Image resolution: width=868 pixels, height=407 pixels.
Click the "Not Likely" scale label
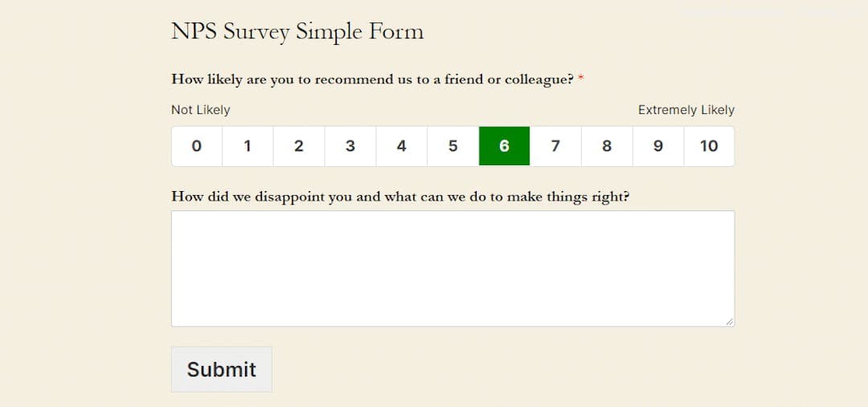click(x=201, y=110)
